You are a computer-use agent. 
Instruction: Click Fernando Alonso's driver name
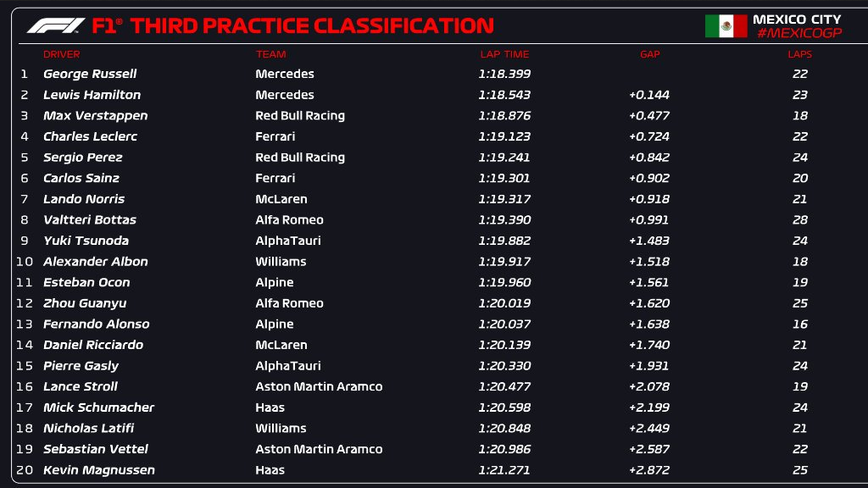click(96, 324)
